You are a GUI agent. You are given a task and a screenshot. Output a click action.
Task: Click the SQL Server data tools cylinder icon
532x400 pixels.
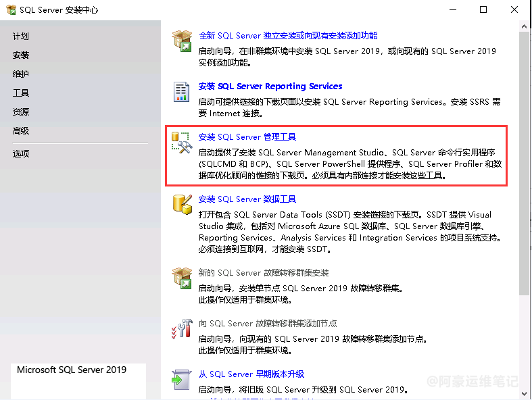tap(183, 205)
